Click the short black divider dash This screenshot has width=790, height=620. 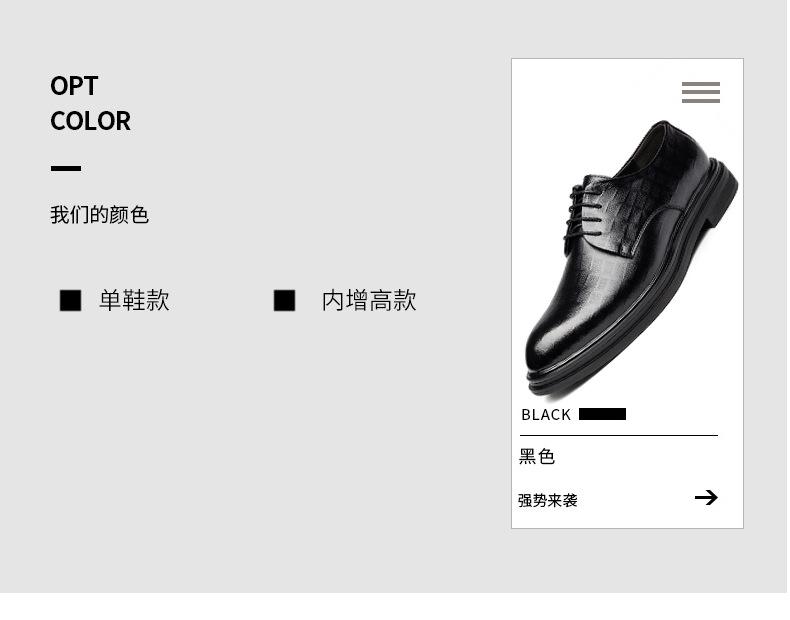(65, 168)
